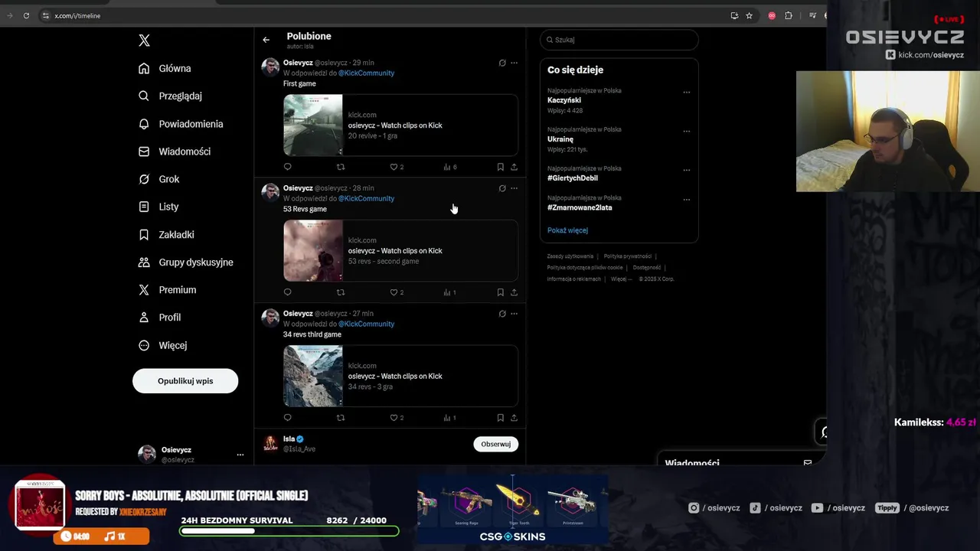This screenshot has width=980, height=551.
Task: Open Profil in the sidebar
Action: pos(159,318)
